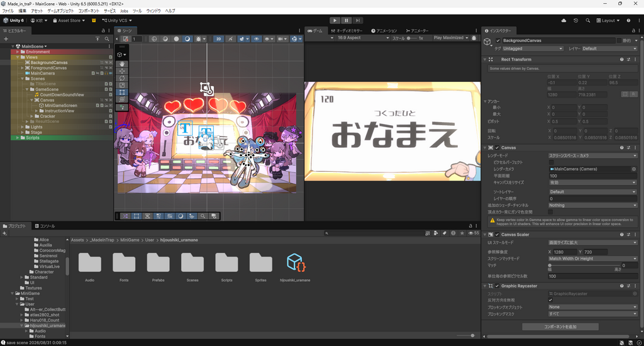
Task: Select the Scale tool in Scene overlay
Action: (122, 85)
